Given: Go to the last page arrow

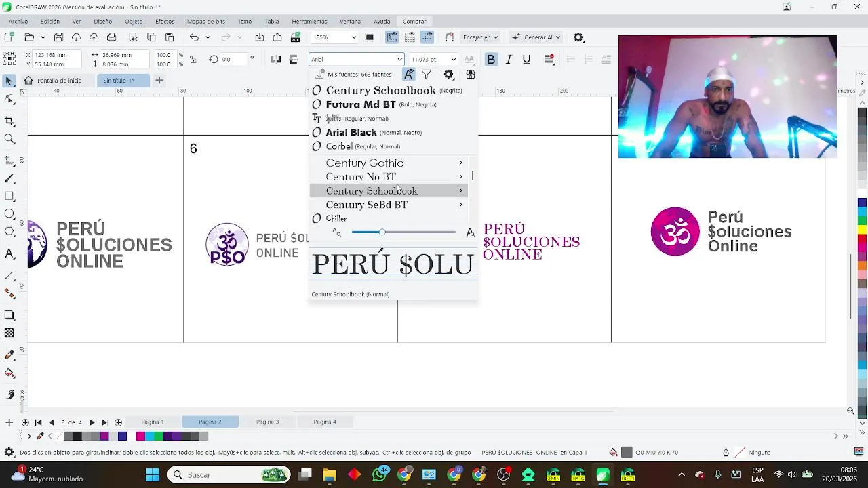Looking at the screenshot, I should pyautogui.click(x=104, y=422).
